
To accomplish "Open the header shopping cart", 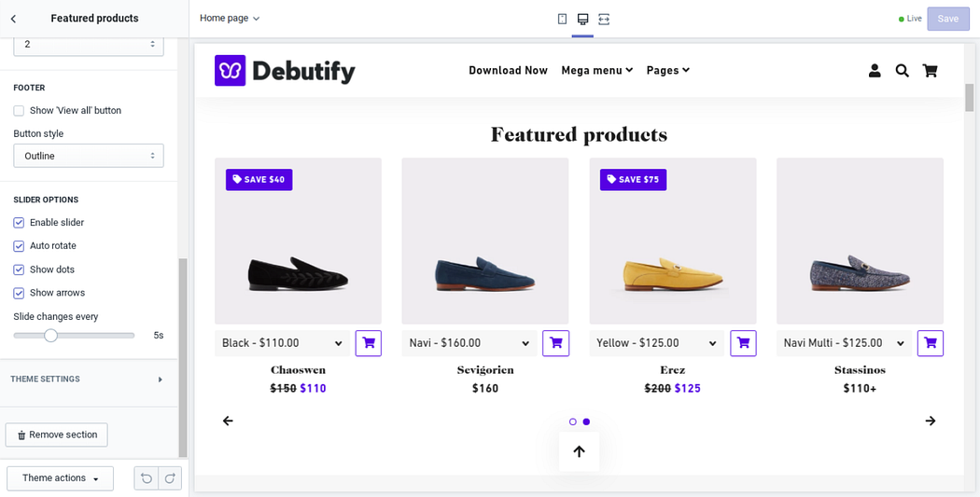I will click(x=930, y=71).
